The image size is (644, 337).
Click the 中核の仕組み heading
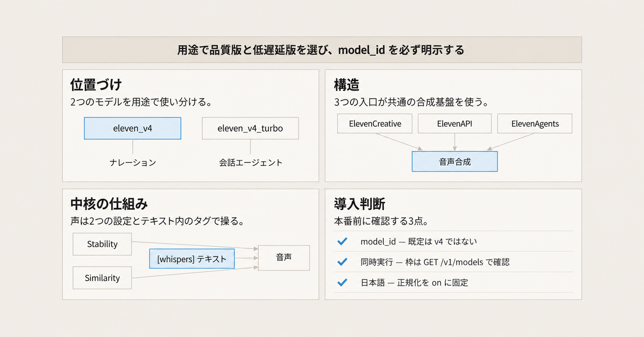click(109, 204)
